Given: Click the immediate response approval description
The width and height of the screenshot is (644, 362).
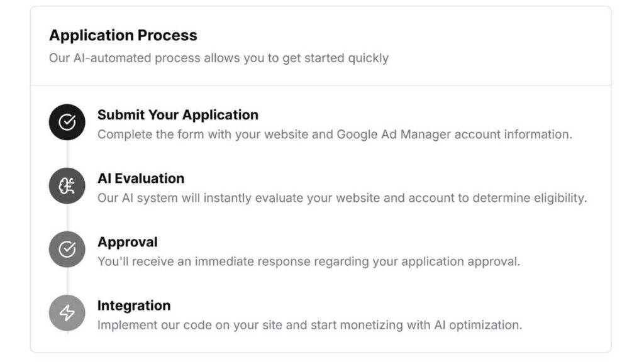Looking at the screenshot, I should (309, 261).
